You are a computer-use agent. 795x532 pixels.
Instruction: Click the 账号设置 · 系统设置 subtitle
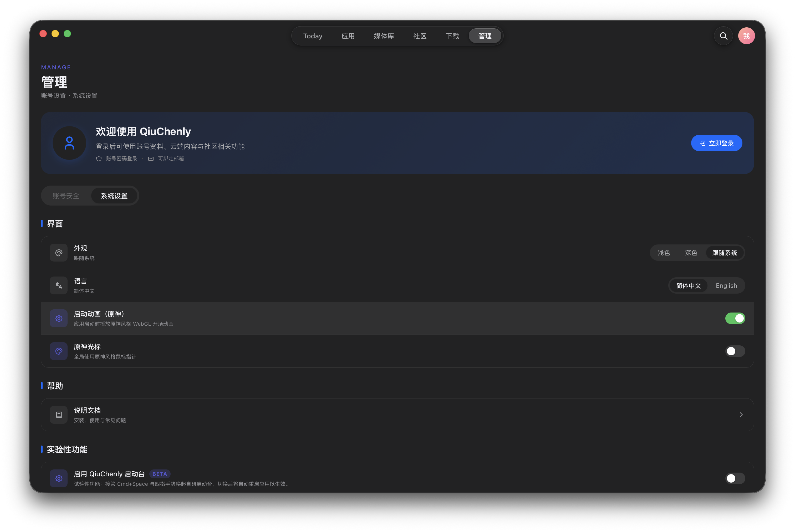click(x=69, y=96)
